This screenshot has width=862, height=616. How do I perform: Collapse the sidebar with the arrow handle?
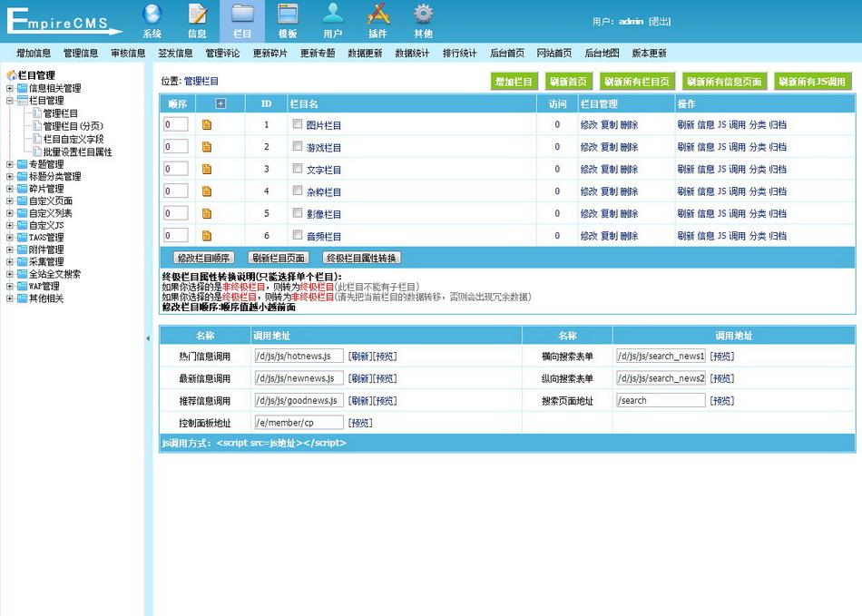point(148,338)
